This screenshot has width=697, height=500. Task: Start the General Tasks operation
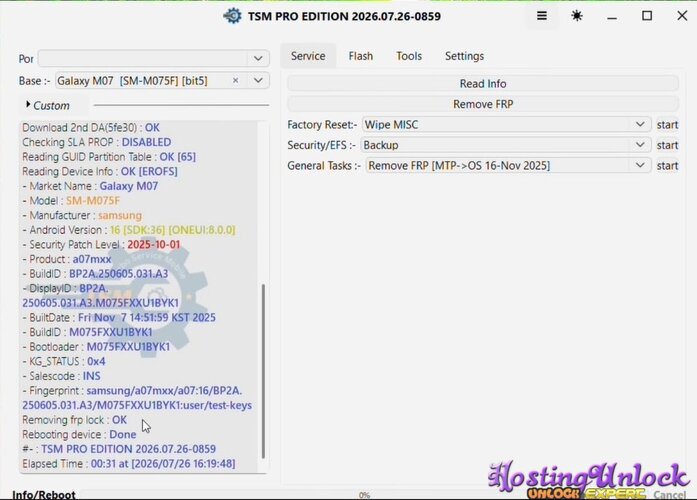click(667, 166)
